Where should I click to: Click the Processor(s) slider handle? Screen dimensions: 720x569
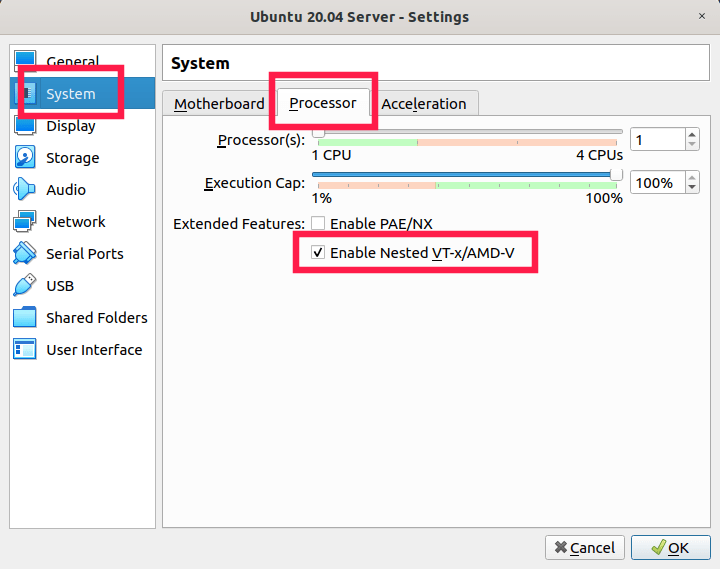point(318,133)
